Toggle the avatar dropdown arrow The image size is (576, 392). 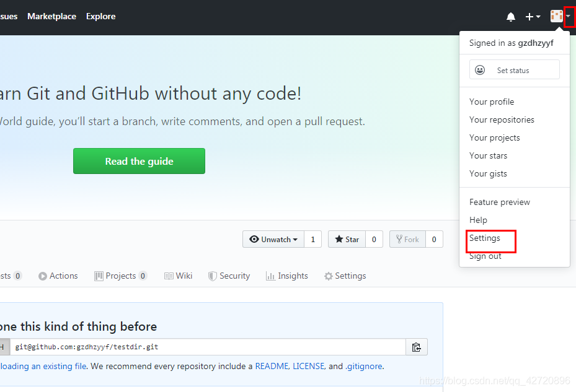click(569, 16)
